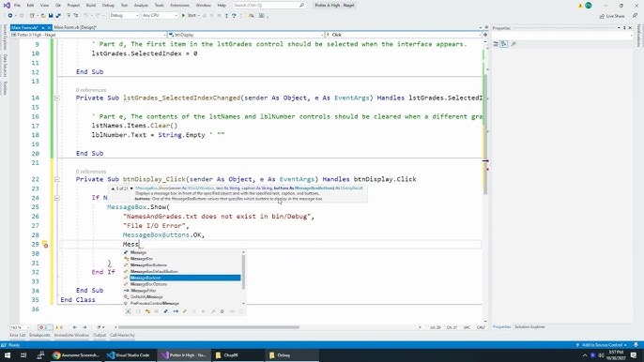Image resolution: width=644 pixels, height=362 pixels.
Task: Click the horizontal scrollbar under the code editor
Action: pyautogui.click(x=208, y=327)
